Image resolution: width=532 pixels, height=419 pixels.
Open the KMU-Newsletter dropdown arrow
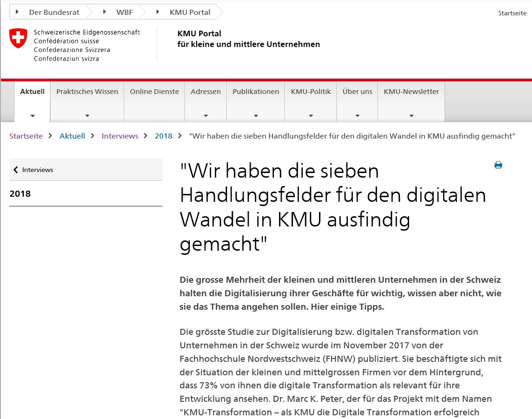click(411, 116)
